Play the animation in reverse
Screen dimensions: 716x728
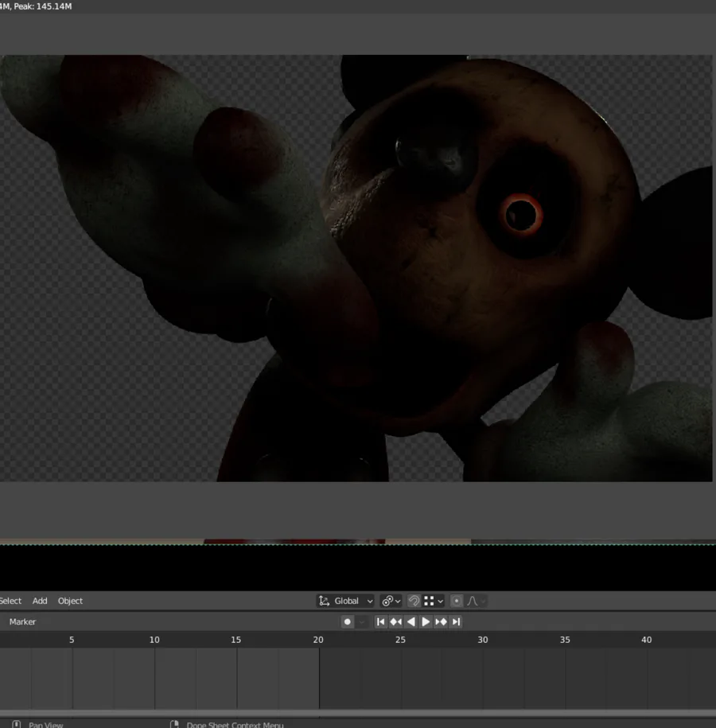(411, 621)
